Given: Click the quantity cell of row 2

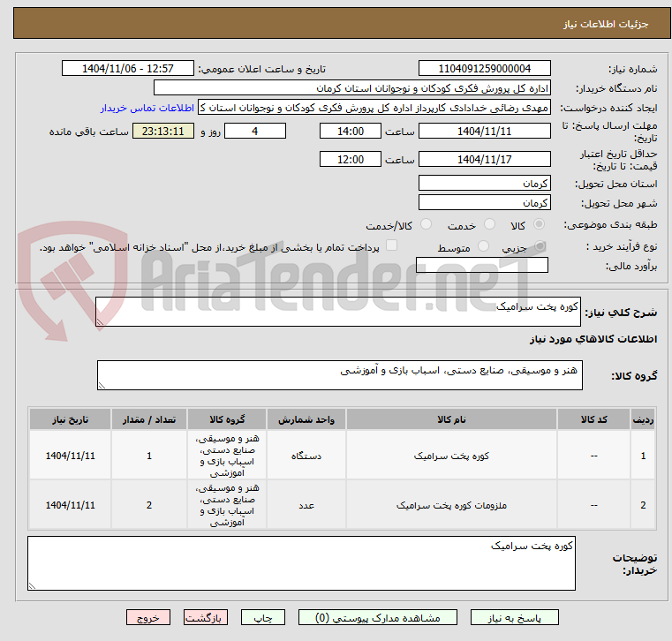Looking at the screenshot, I should (149, 505).
